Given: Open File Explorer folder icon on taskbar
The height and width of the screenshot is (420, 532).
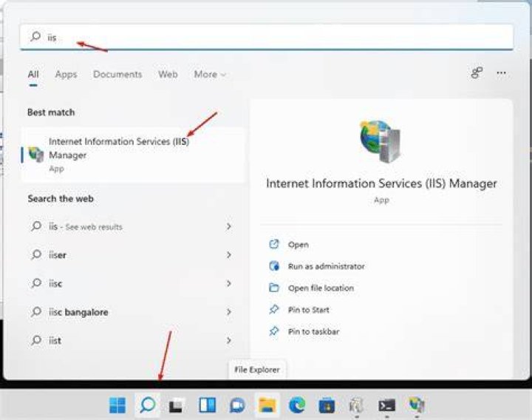Looking at the screenshot, I should (x=267, y=404).
